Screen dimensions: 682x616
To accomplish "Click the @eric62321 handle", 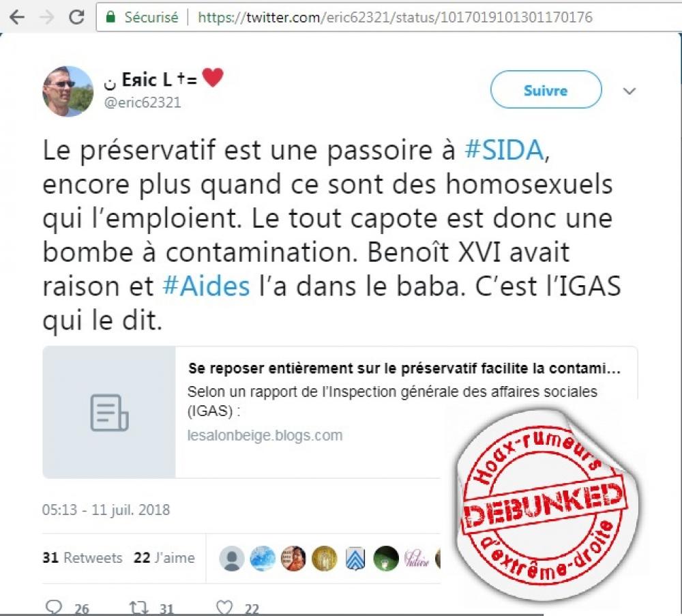I will click(x=143, y=102).
